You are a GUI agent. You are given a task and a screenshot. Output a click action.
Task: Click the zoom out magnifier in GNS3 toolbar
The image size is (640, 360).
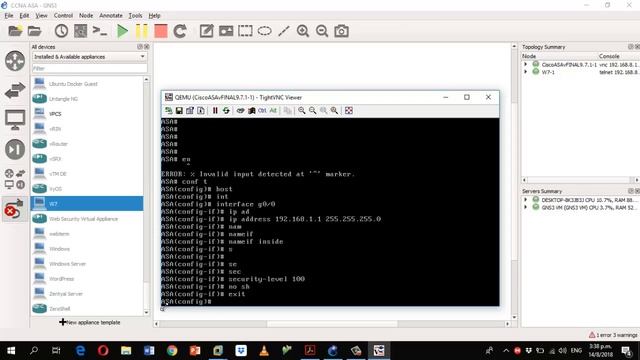tap(322, 31)
